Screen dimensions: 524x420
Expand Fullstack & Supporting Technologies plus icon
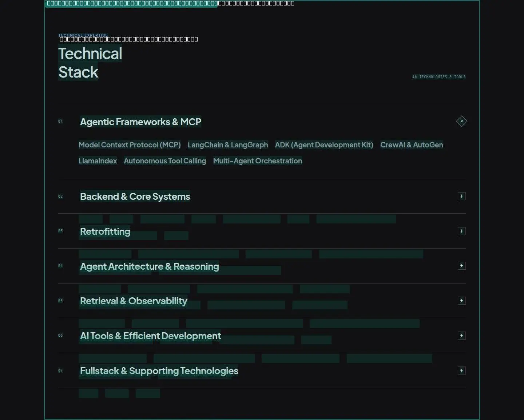click(461, 371)
